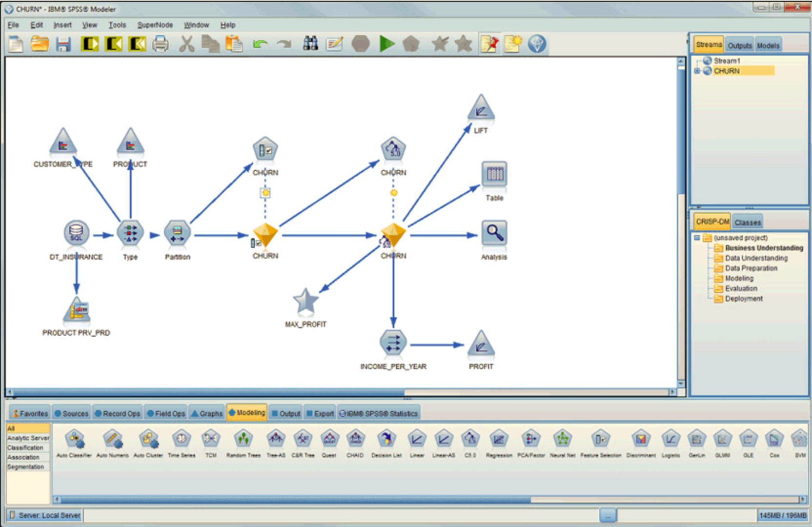
Task: Select the LIFT graph node
Action: pyautogui.click(x=481, y=108)
